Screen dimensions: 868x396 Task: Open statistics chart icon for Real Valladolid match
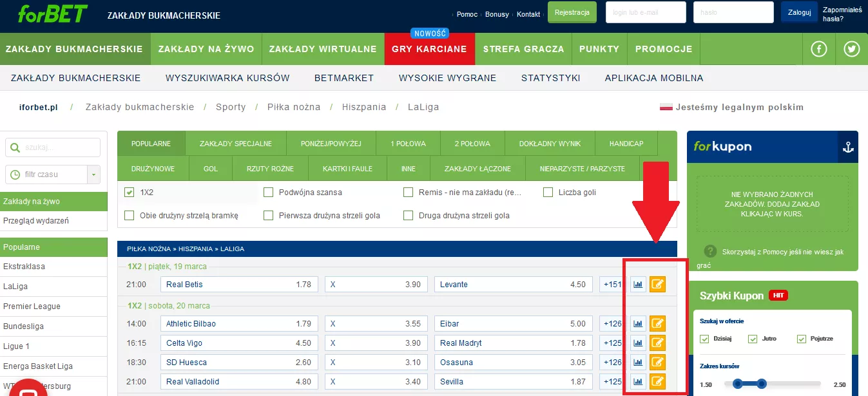point(638,382)
